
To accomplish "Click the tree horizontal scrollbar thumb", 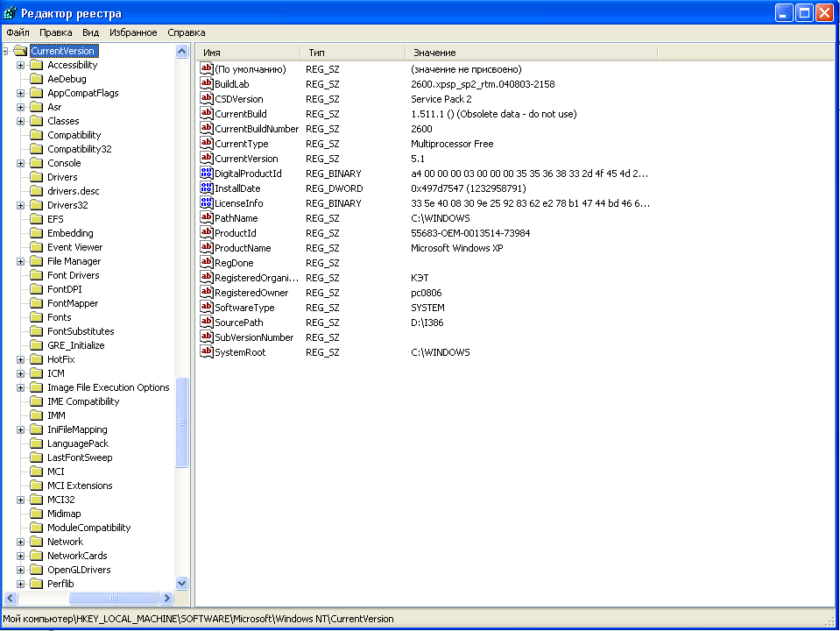I will 114,598.
